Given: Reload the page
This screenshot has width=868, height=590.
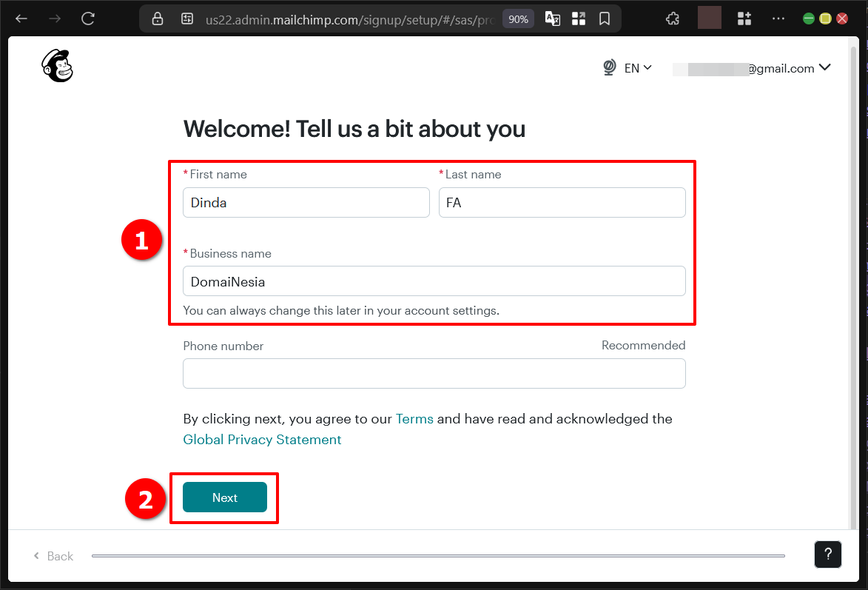Looking at the screenshot, I should tap(88, 19).
